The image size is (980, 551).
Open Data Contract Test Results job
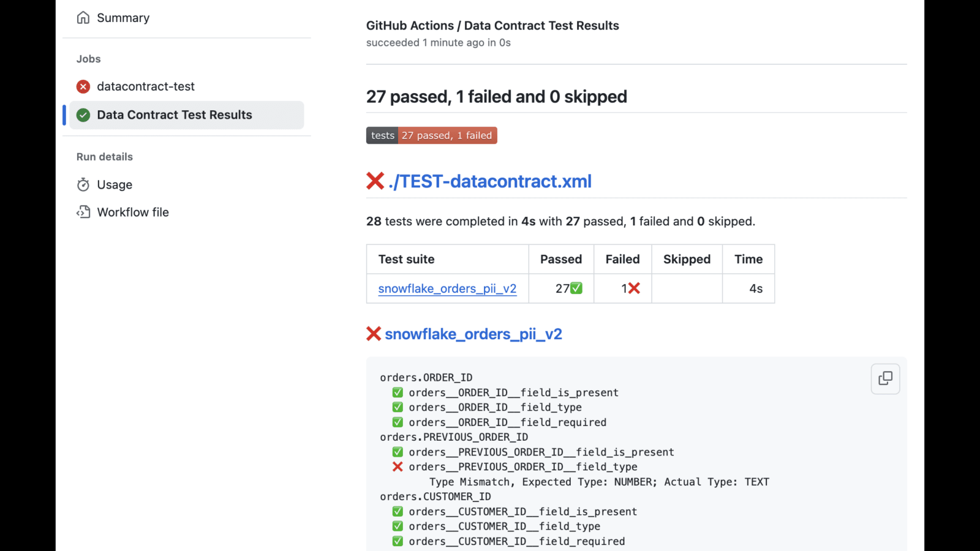click(175, 115)
